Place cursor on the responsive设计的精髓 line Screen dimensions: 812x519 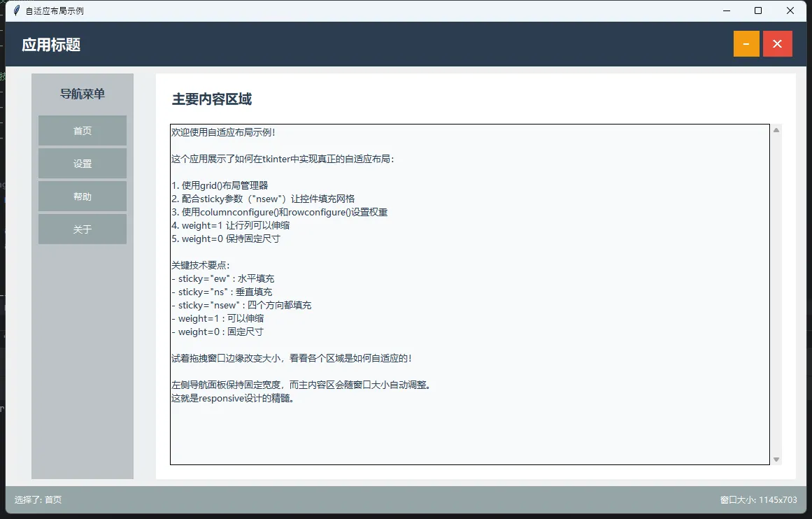coord(232,399)
